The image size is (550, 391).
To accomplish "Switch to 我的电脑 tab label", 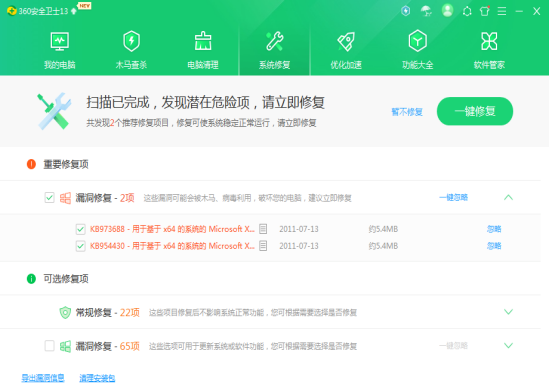I will coord(60,65).
